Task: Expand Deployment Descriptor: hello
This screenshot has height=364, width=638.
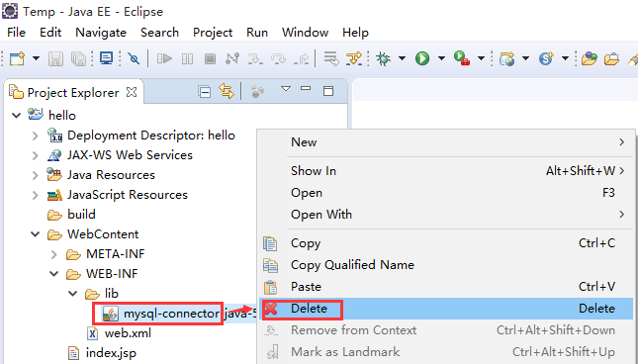Action: [x=35, y=136]
